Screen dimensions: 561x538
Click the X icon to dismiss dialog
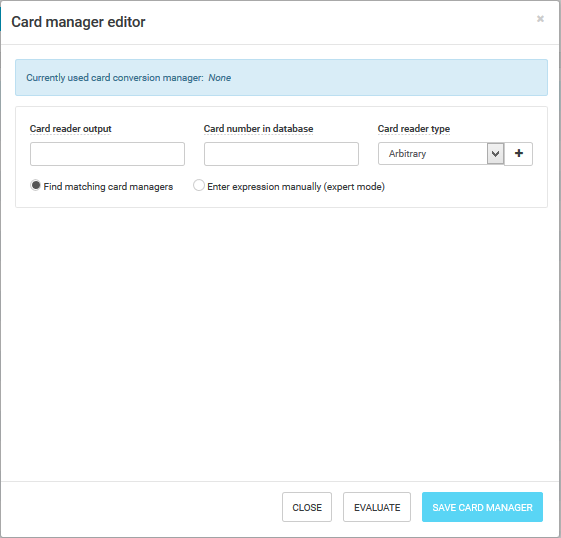540,19
